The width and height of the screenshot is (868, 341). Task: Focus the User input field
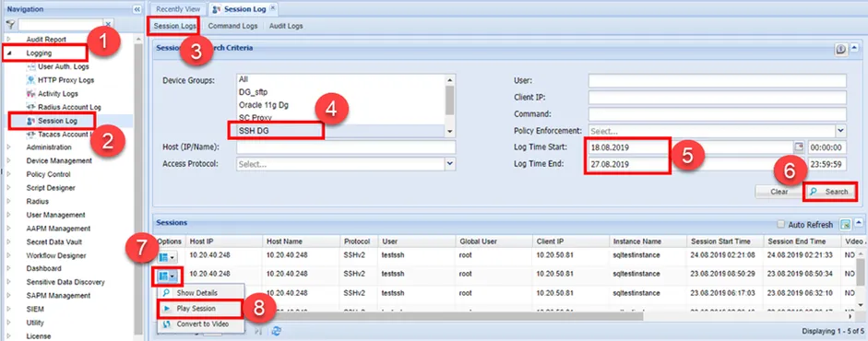(x=718, y=81)
